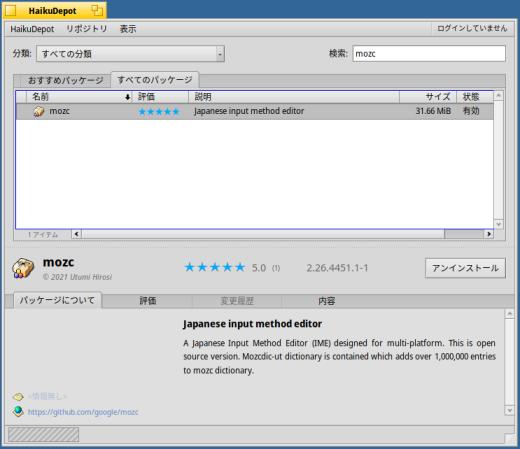This screenshot has height=449, width=520.
Task: Open the 評価 tab in details
Action: 148,301
